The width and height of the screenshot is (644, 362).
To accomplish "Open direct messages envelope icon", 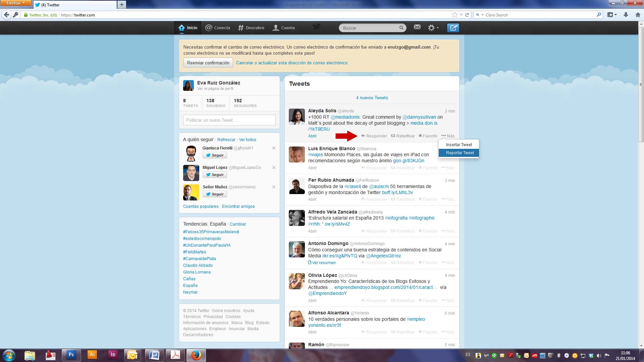I will coord(417,27).
